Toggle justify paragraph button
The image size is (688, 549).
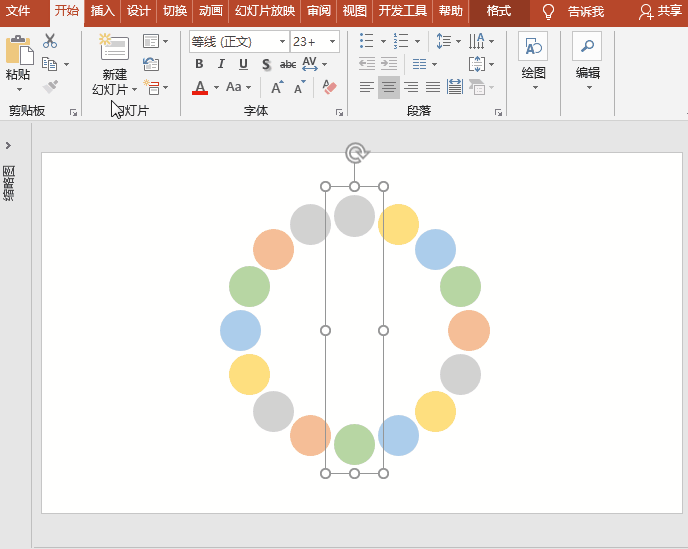tap(433, 87)
